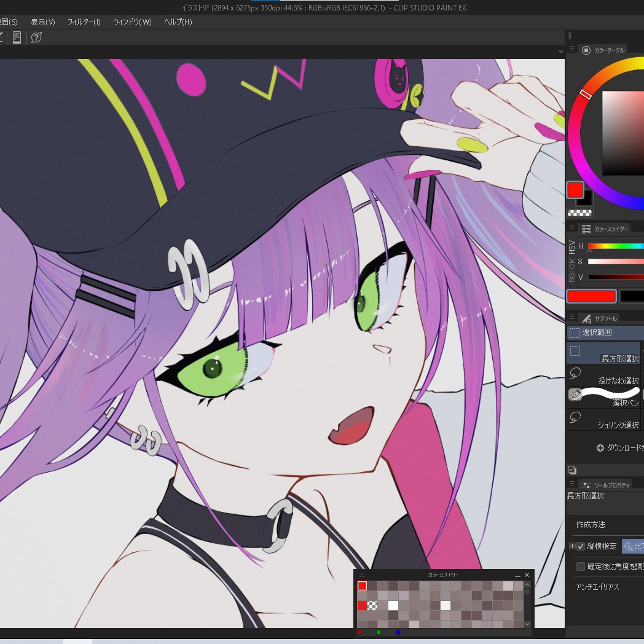Open the ウィンドウ(W) menu
The image size is (644, 644).
[132, 22]
